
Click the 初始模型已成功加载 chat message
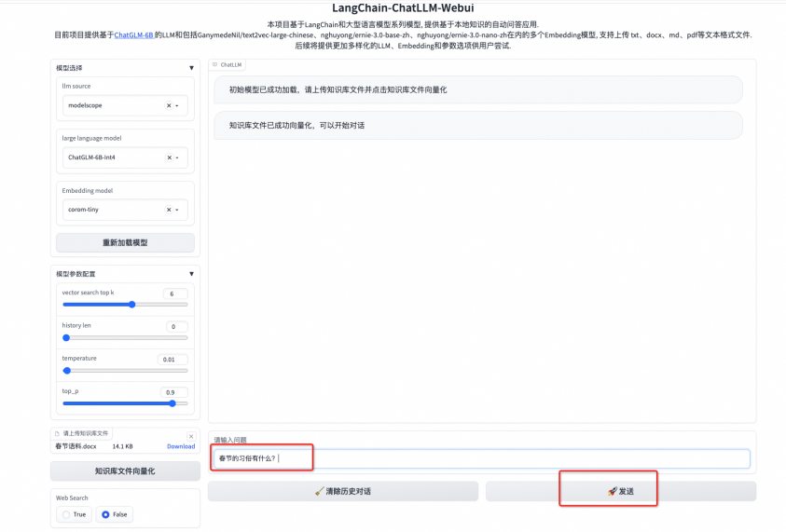point(478,90)
